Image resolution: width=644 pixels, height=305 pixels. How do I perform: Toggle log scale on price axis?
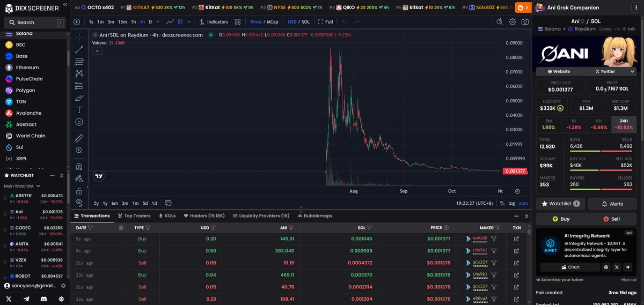[x=511, y=203]
